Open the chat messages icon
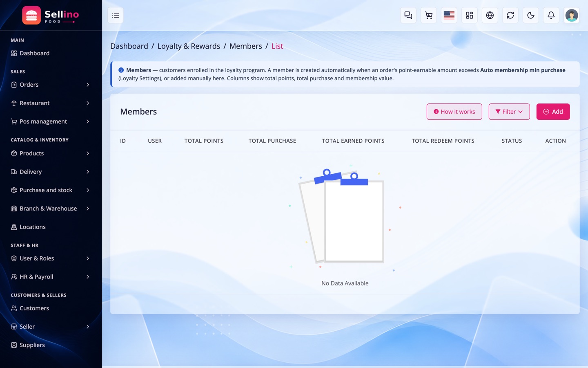The height and width of the screenshot is (368, 588). click(408, 15)
